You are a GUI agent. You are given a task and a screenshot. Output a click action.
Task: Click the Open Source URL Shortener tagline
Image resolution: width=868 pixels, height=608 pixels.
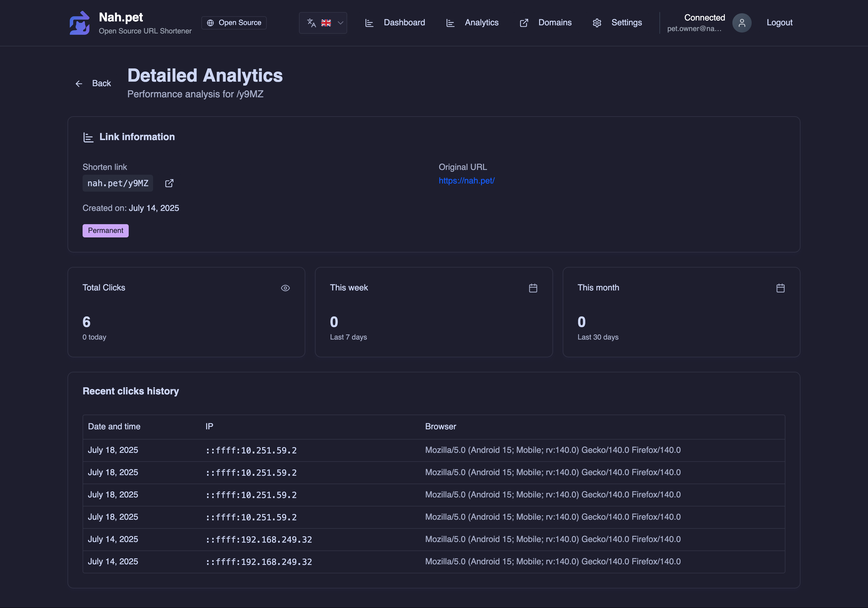[145, 31]
